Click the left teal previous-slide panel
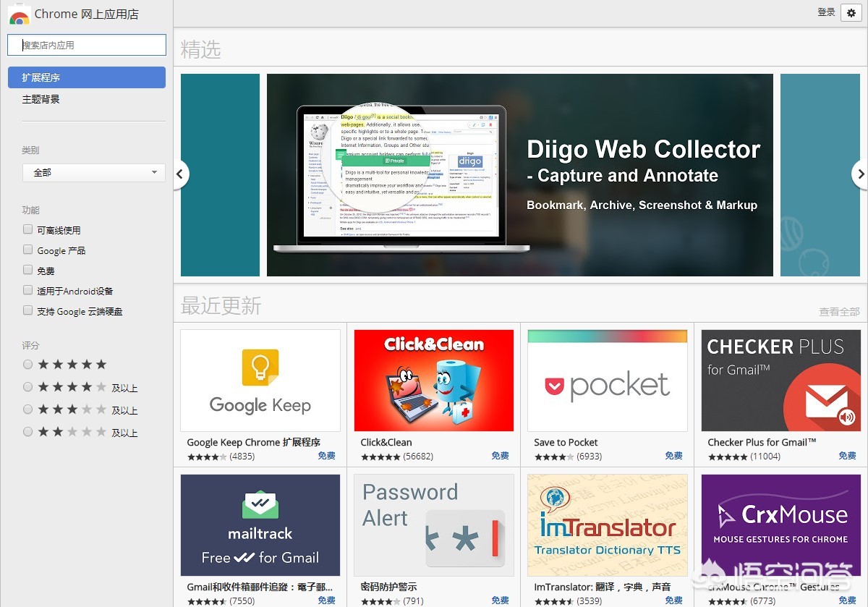Viewport: 868px width, 607px height. tap(220, 175)
